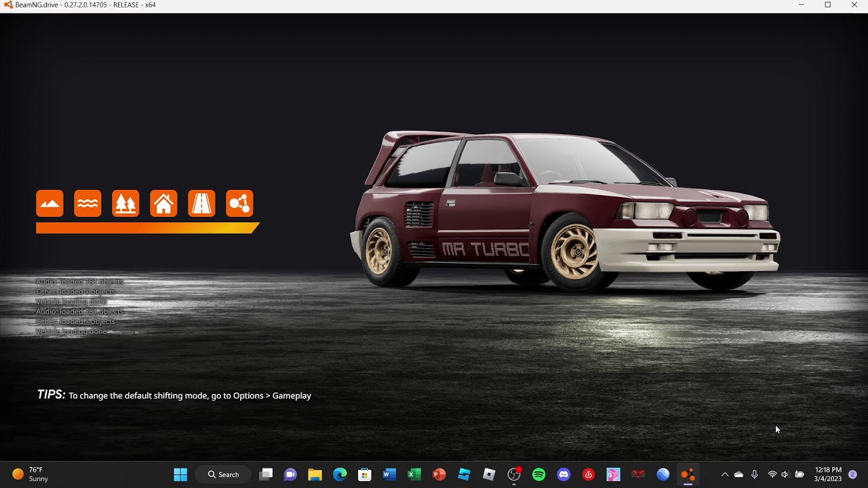Click the microphone tray icon
The width and height of the screenshot is (868, 488).
[754, 474]
